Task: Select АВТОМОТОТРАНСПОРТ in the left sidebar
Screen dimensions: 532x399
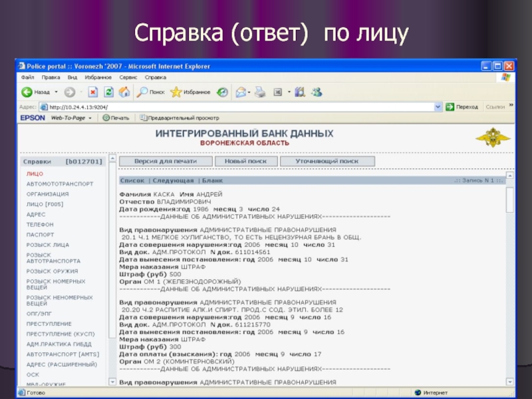Action: click(60, 184)
